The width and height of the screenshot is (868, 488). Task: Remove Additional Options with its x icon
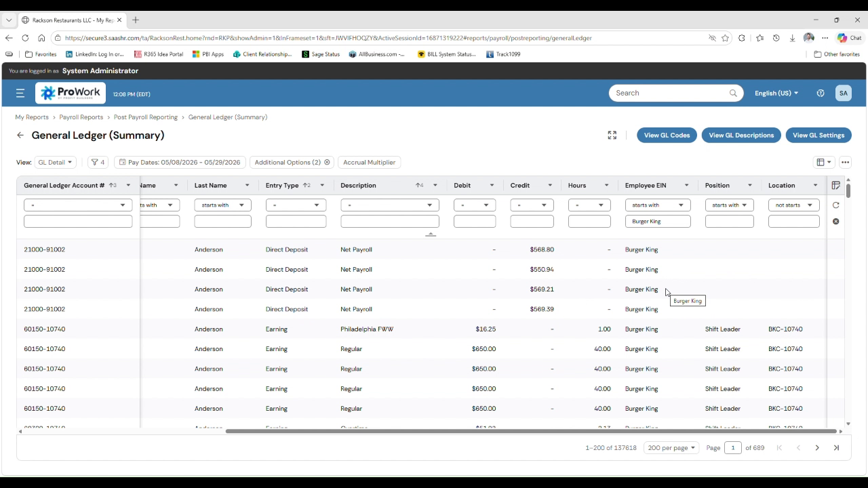tap(327, 162)
